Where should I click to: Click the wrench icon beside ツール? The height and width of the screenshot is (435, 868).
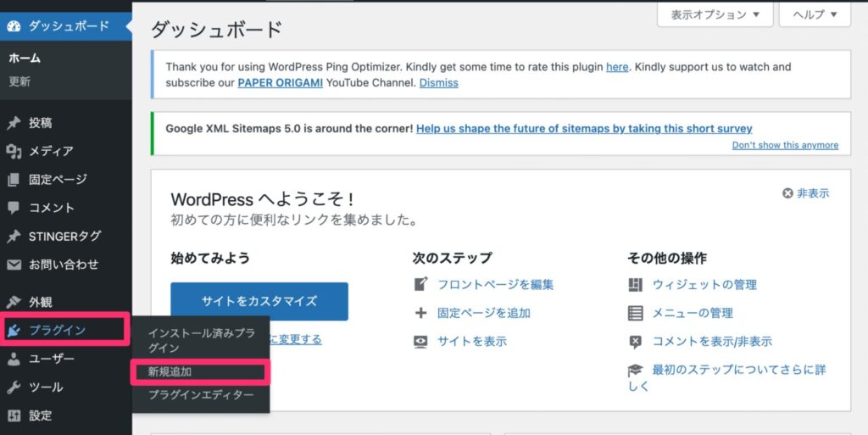click(14, 388)
